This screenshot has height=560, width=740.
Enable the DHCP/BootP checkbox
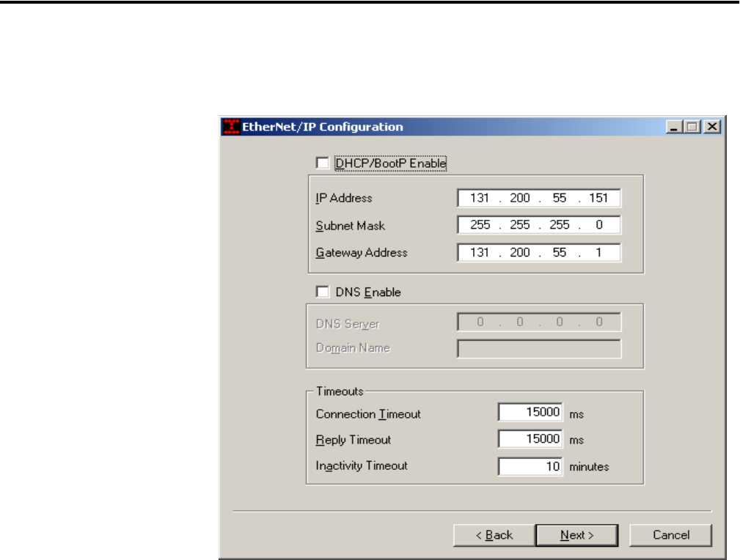pyautogui.click(x=323, y=163)
